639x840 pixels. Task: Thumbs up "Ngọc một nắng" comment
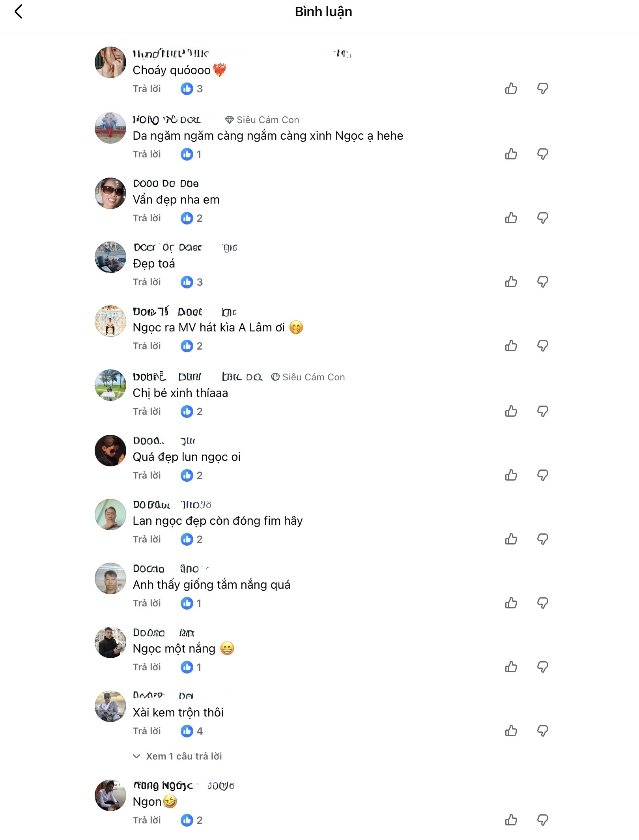511,667
